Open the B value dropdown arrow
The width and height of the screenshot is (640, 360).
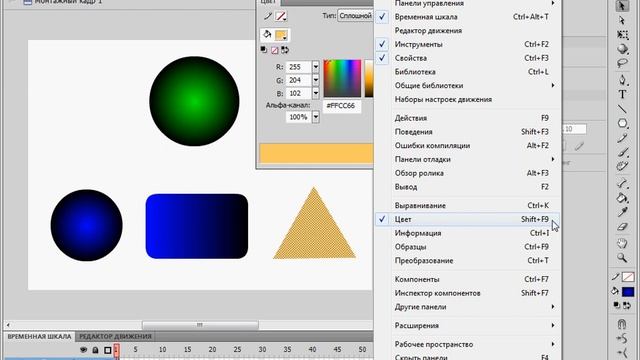tap(316, 93)
